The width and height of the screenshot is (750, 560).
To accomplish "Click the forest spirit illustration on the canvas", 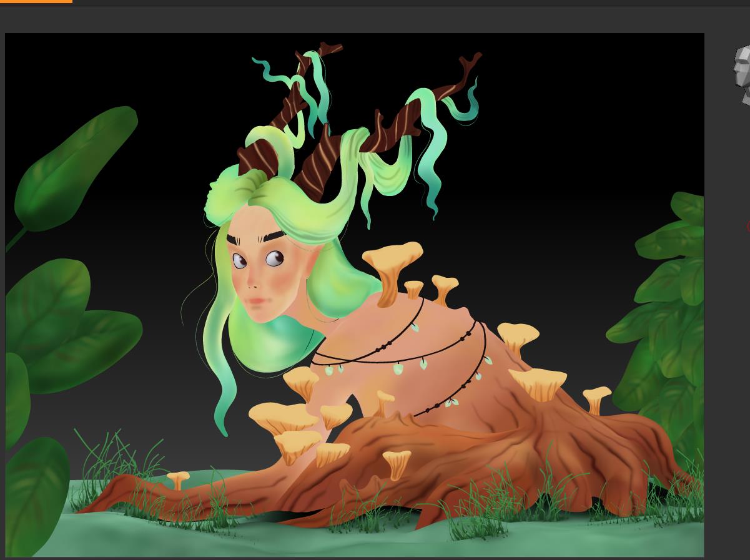I will 354,295.
